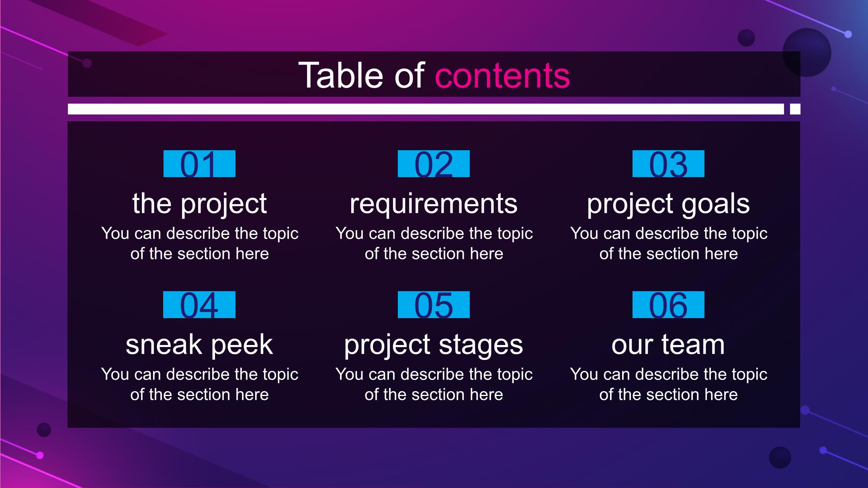The image size is (868, 488).
Task: Select the description under 'the project'
Action: [x=199, y=243]
